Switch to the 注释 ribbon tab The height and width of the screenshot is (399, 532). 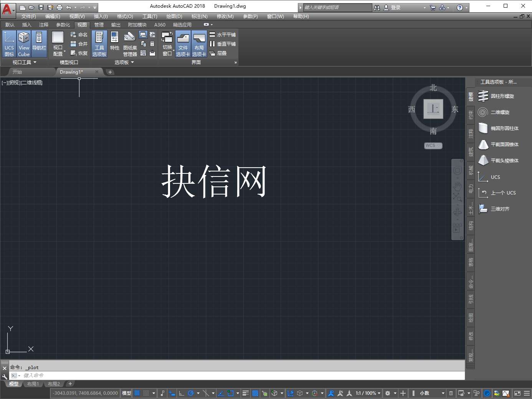[44, 25]
